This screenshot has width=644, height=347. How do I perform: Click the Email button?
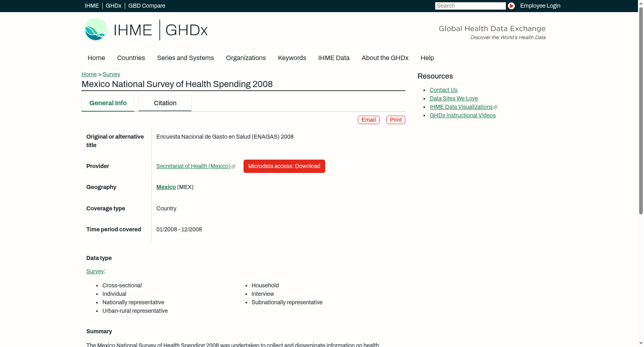369,120
